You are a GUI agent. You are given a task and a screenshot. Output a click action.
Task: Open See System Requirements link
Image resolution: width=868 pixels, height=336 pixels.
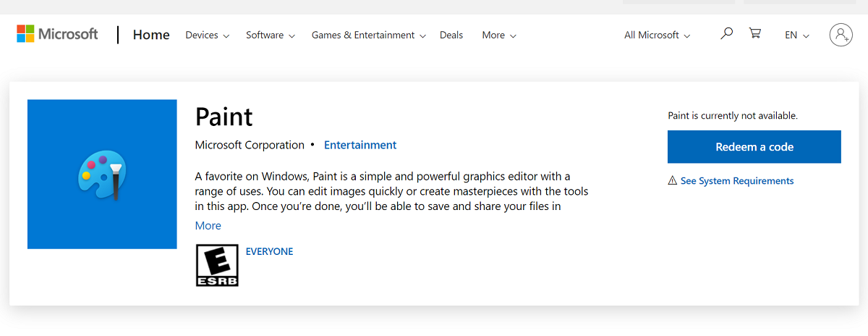737,181
